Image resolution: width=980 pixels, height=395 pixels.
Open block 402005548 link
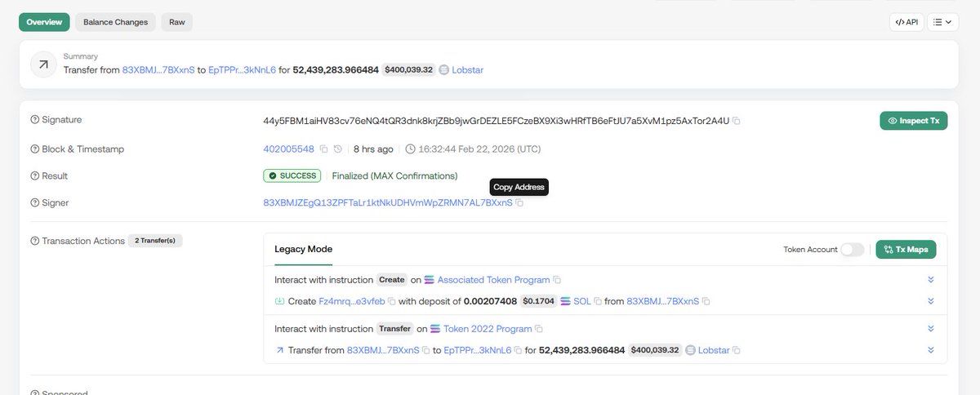click(x=288, y=149)
